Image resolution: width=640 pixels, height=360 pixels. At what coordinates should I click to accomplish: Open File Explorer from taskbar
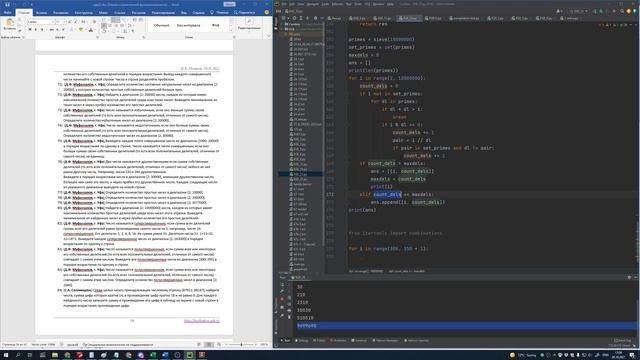click(x=55, y=355)
